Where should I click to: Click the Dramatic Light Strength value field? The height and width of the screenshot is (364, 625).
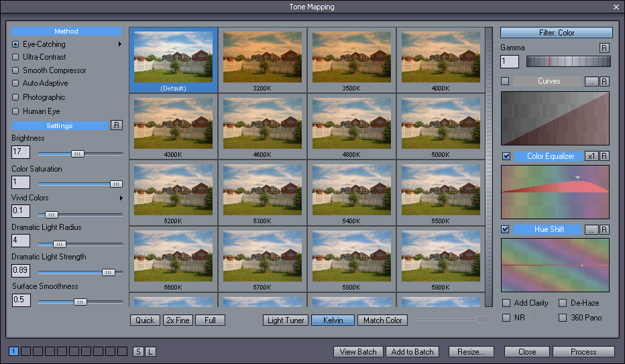(21, 270)
